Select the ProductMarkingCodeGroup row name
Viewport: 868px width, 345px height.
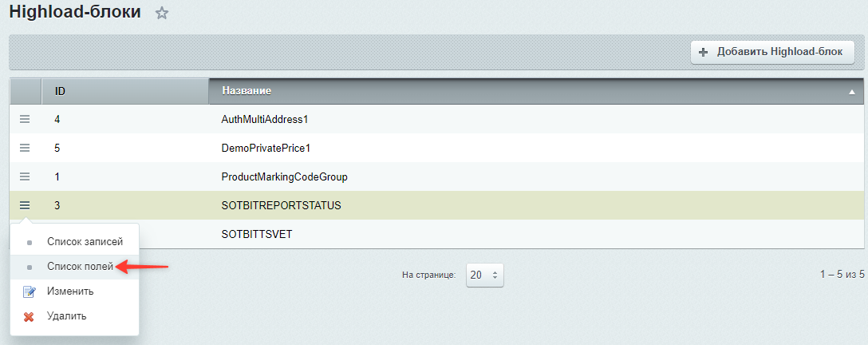click(x=284, y=176)
